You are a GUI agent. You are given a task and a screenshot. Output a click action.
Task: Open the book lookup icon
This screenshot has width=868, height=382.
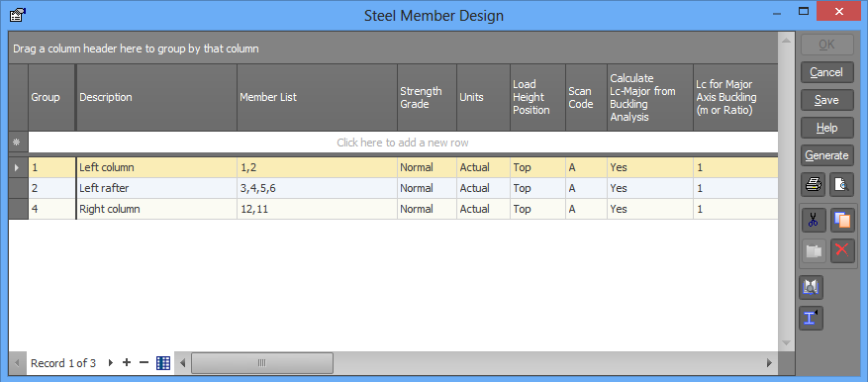(x=811, y=287)
